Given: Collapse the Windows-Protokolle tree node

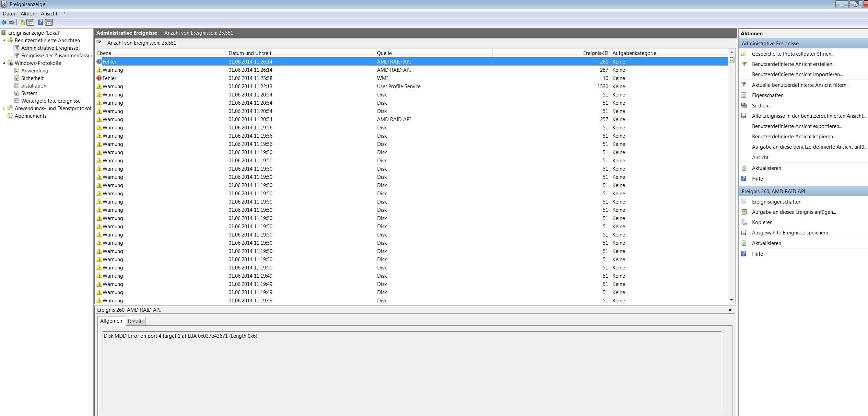Looking at the screenshot, I should [4, 63].
